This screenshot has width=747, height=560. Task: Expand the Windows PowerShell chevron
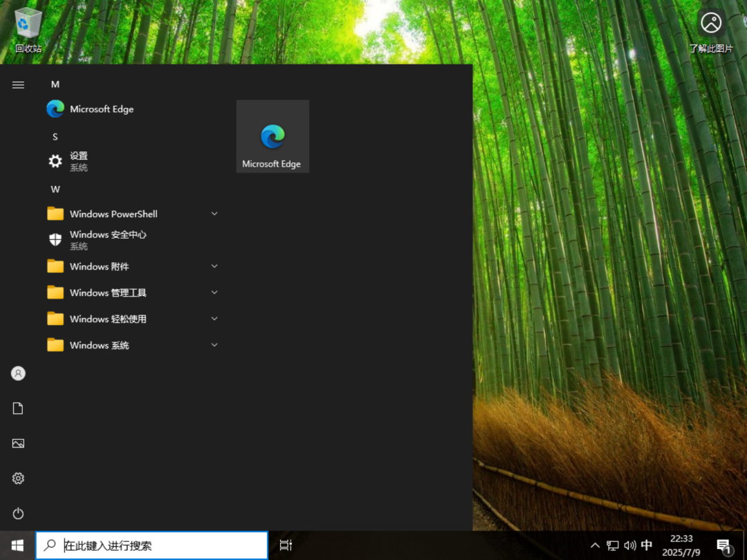tap(214, 214)
